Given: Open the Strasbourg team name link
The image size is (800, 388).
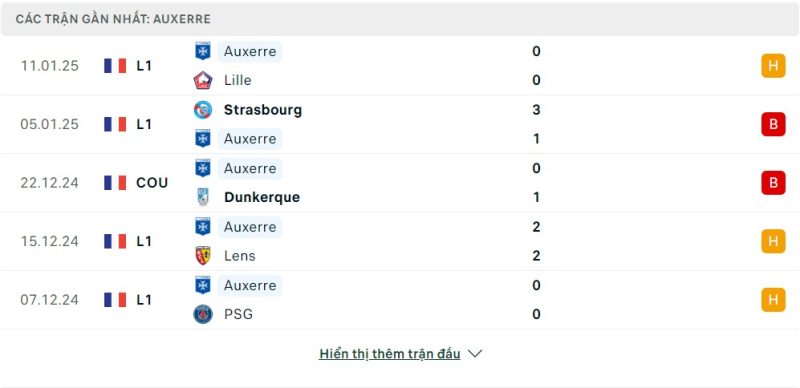Looking at the screenshot, I should point(263,110).
